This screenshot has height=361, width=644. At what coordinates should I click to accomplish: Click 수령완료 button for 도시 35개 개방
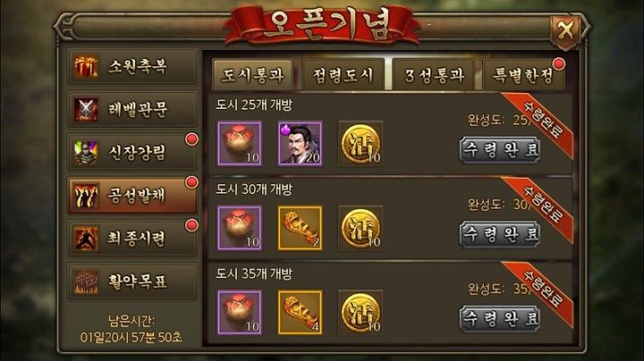(499, 319)
